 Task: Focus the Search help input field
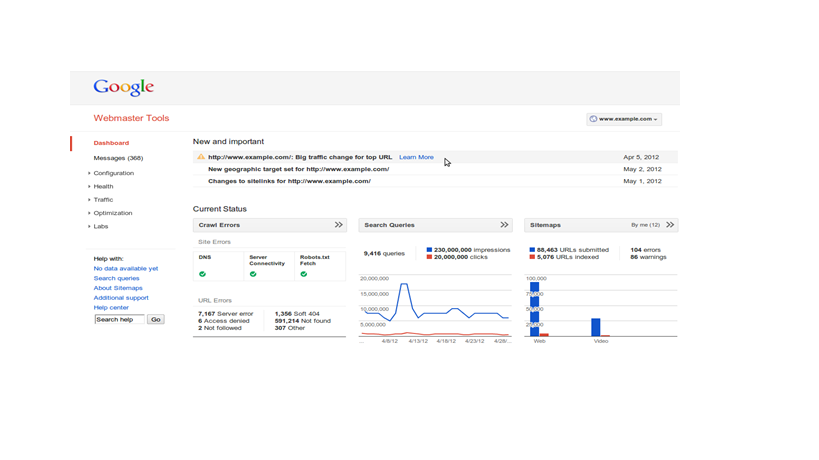pos(120,320)
